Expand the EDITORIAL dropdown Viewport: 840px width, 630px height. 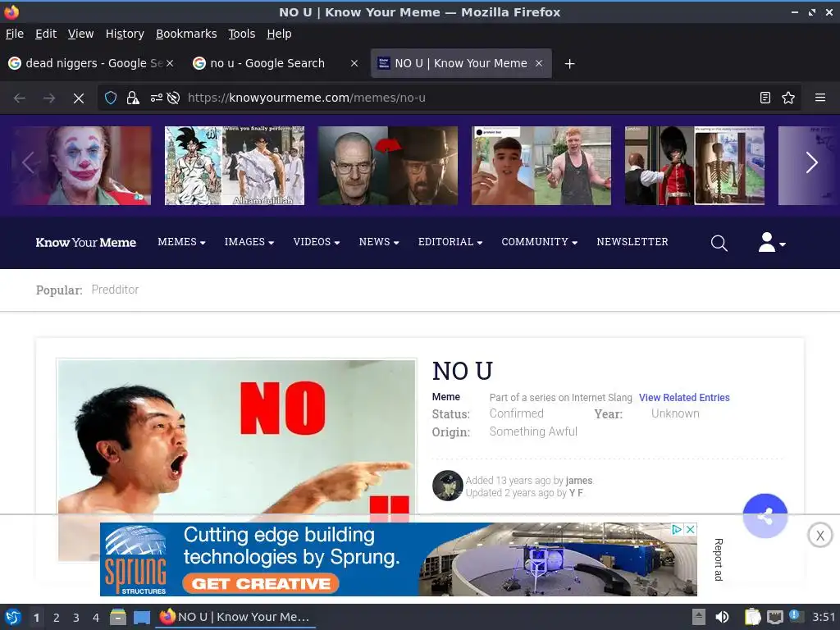(450, 242)
